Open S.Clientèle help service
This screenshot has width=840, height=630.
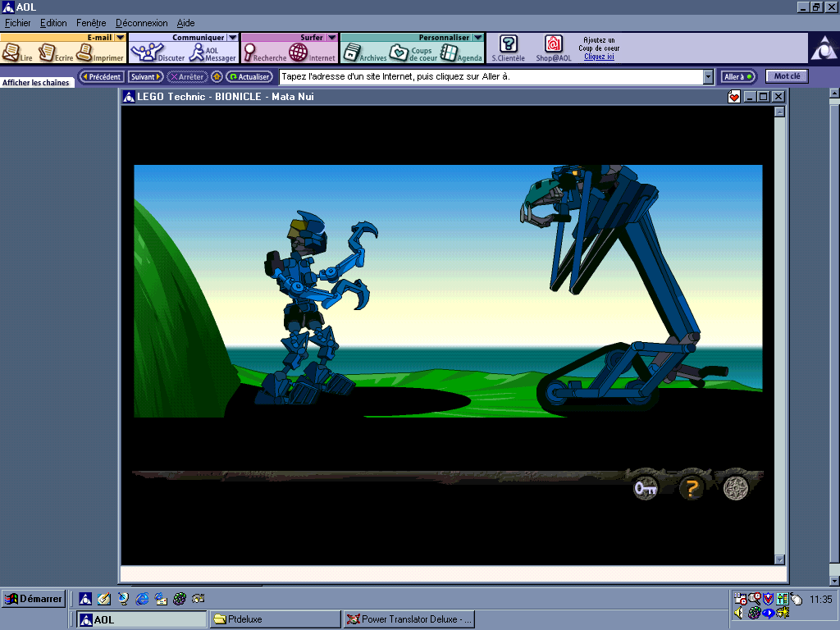click(508, 48)
